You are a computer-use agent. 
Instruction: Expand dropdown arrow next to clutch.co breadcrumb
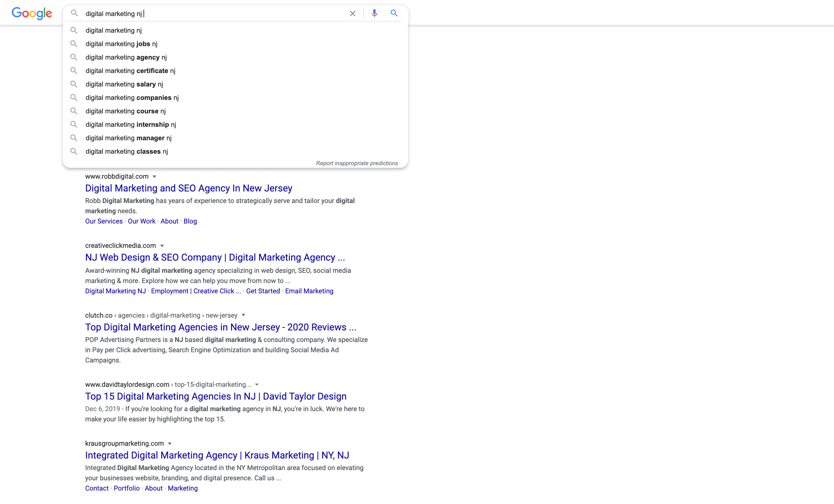coord(243,315)
